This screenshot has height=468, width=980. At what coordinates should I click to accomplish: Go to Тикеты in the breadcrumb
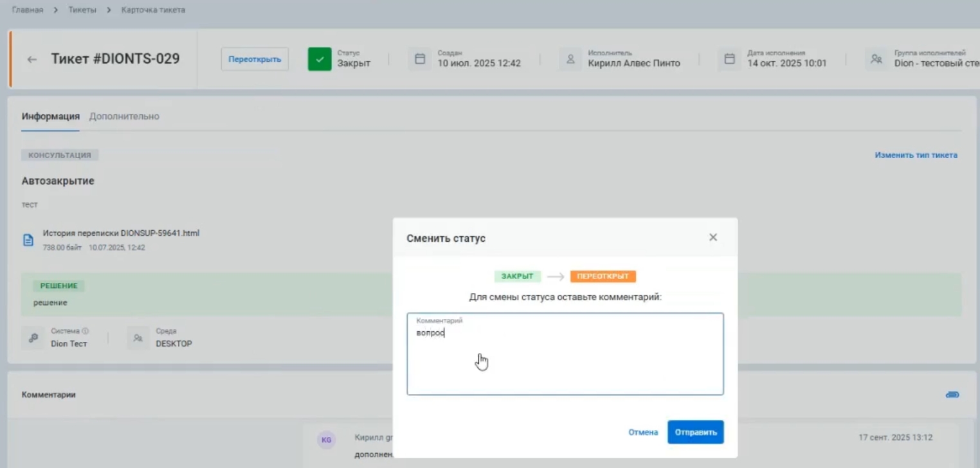tap(82, 10)
